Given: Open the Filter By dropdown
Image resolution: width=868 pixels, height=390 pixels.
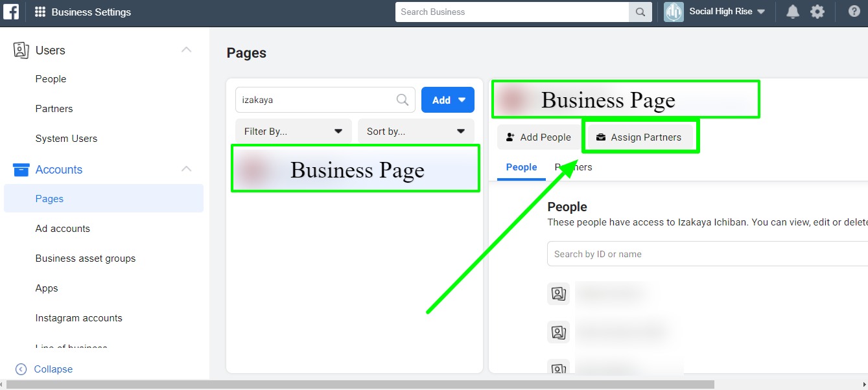Looking at the screenshot, I should click(294, 131).
